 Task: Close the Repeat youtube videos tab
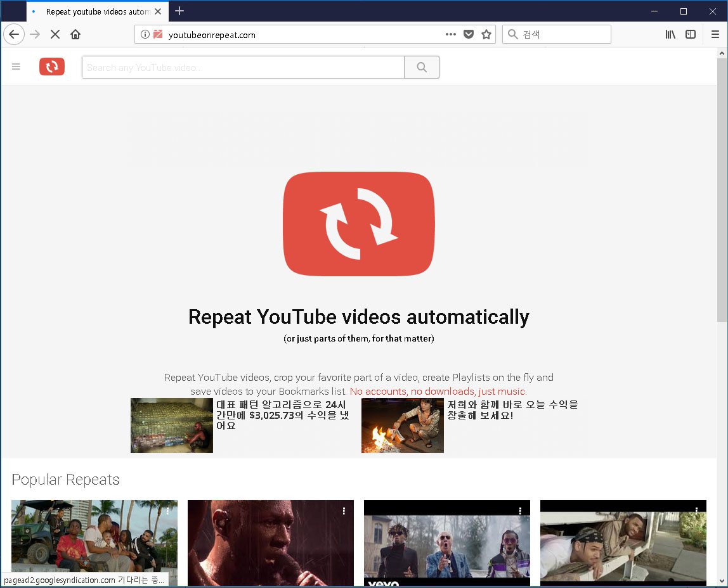click(158, 11)
